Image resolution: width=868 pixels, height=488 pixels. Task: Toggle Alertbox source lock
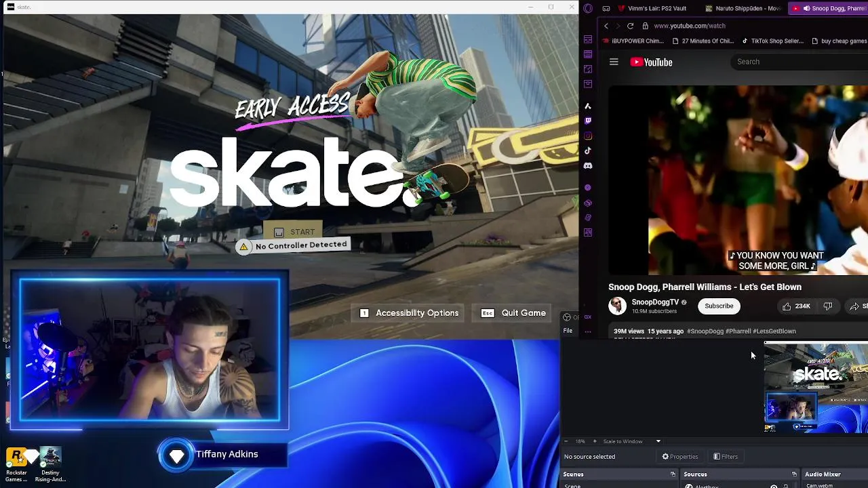point(786,486)
